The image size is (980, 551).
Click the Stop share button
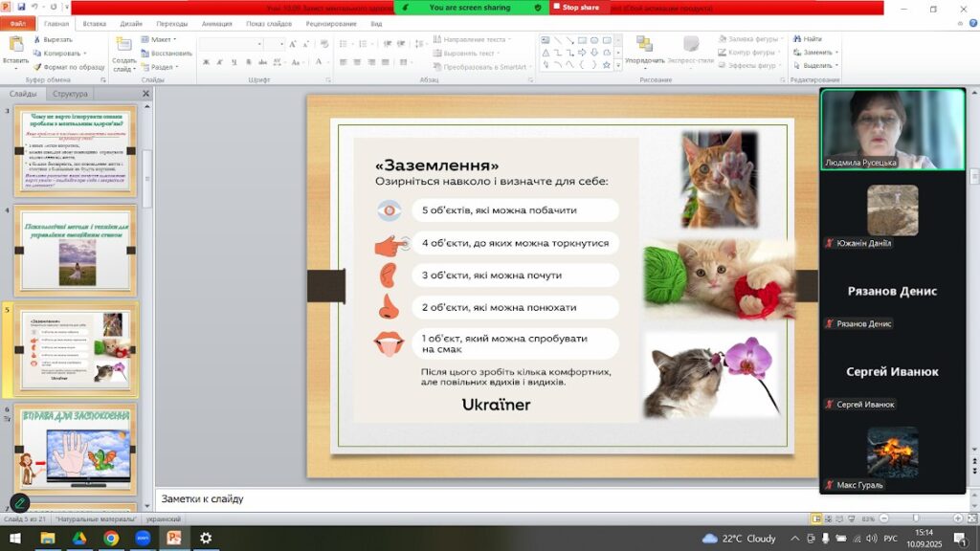tap(575, 8)
